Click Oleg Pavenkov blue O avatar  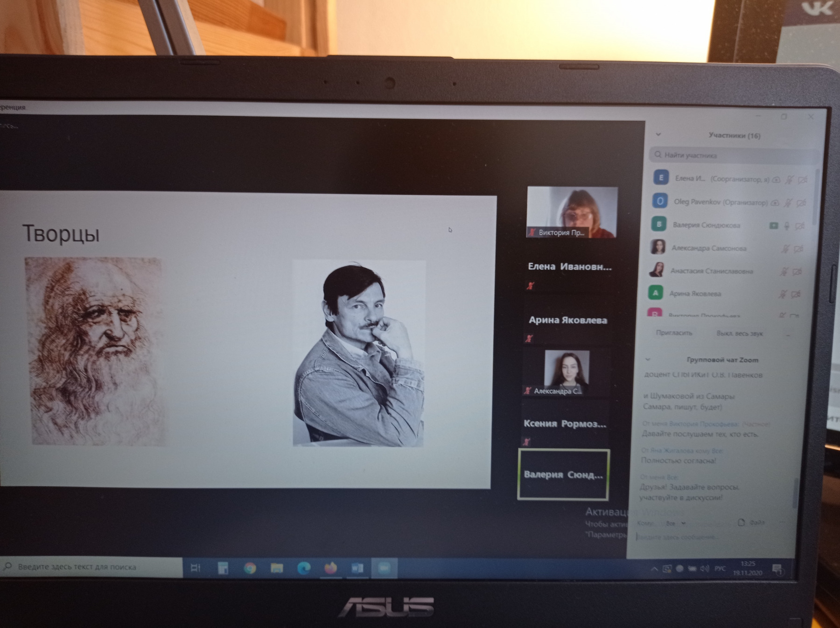tap(660, 201)
